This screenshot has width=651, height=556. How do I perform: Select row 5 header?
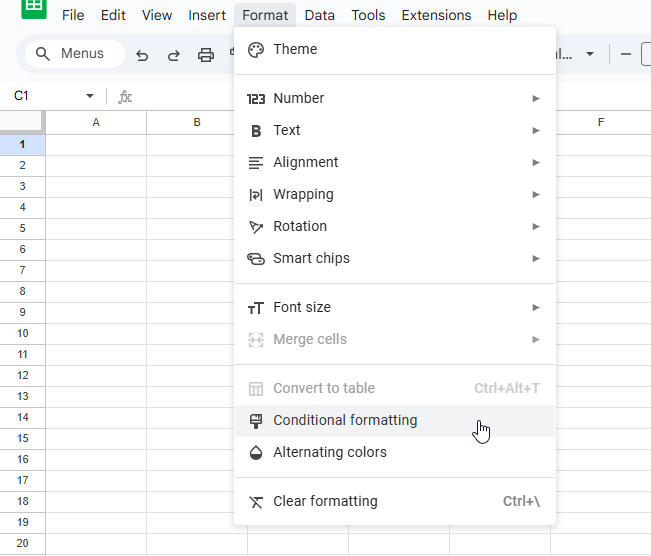[22, 229]
